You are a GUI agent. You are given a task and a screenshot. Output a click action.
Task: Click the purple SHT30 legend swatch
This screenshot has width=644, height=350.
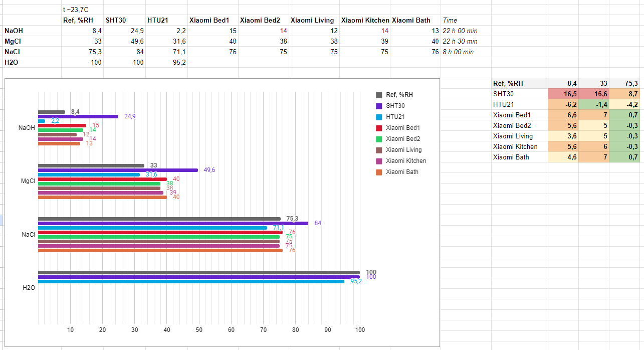pos(379,106)
